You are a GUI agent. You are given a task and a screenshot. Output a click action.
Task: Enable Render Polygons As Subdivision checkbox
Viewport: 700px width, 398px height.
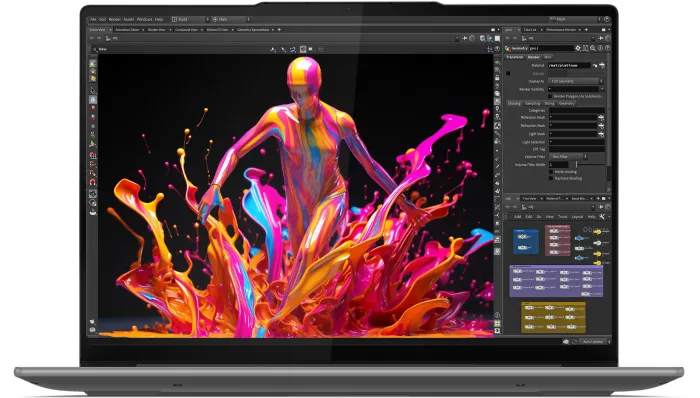pyautogui.click(x=550, y=96)
